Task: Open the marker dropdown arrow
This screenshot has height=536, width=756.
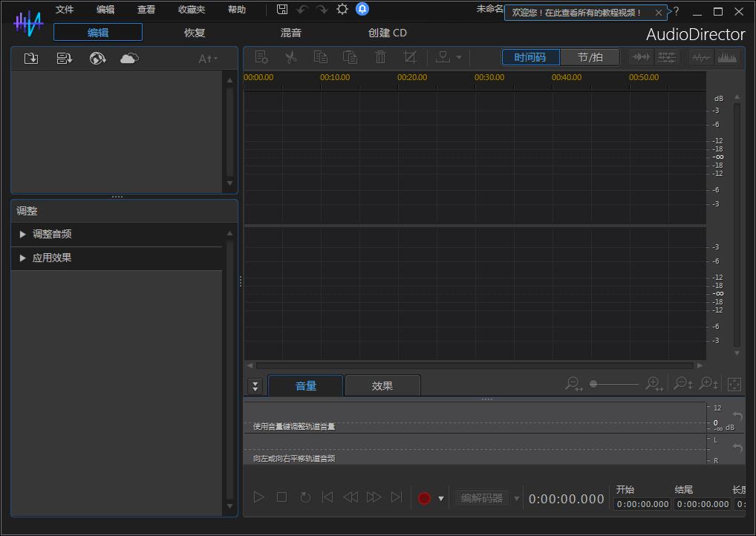Action: pos(459,57)
